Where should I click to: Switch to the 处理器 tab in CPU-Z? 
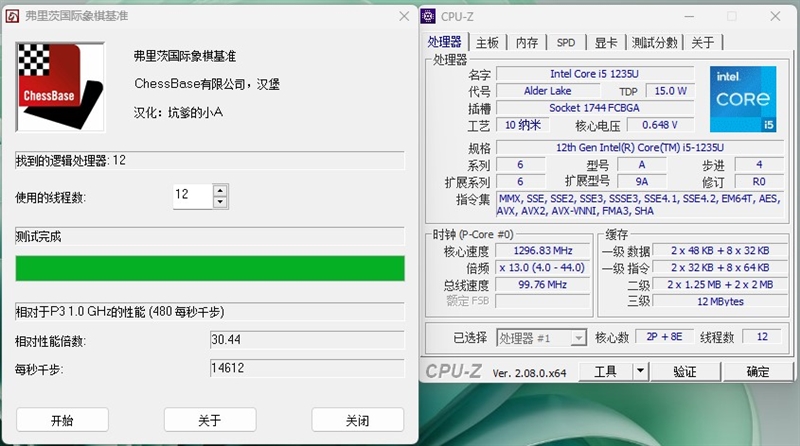pos(444,42)
